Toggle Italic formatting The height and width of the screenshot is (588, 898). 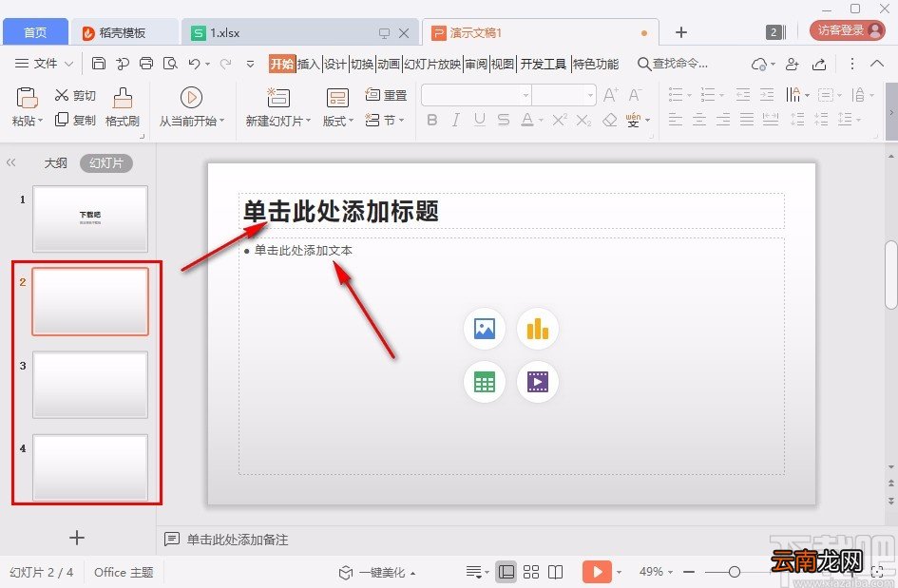coord(455,120)
